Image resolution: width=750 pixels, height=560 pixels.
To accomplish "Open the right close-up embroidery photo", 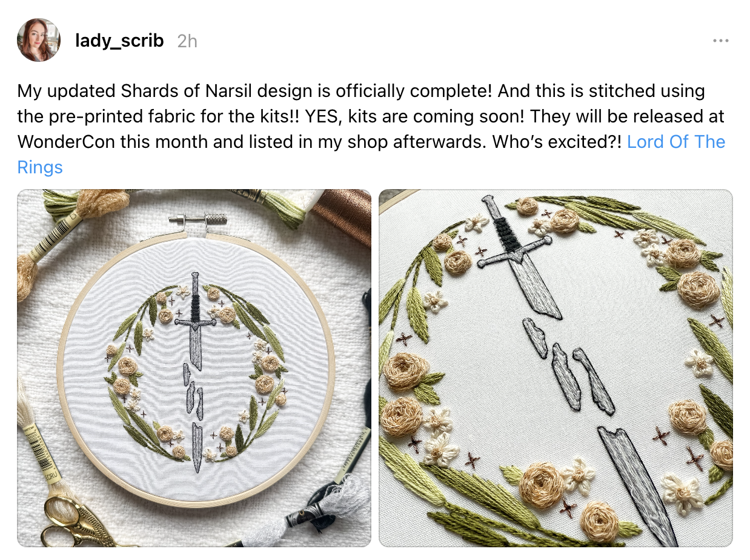I will tap(556, 368).
